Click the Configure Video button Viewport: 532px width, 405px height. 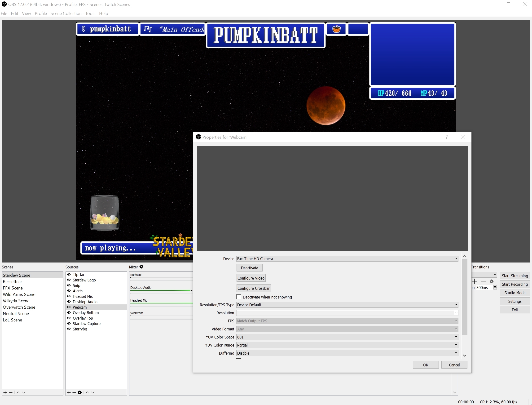251,278
